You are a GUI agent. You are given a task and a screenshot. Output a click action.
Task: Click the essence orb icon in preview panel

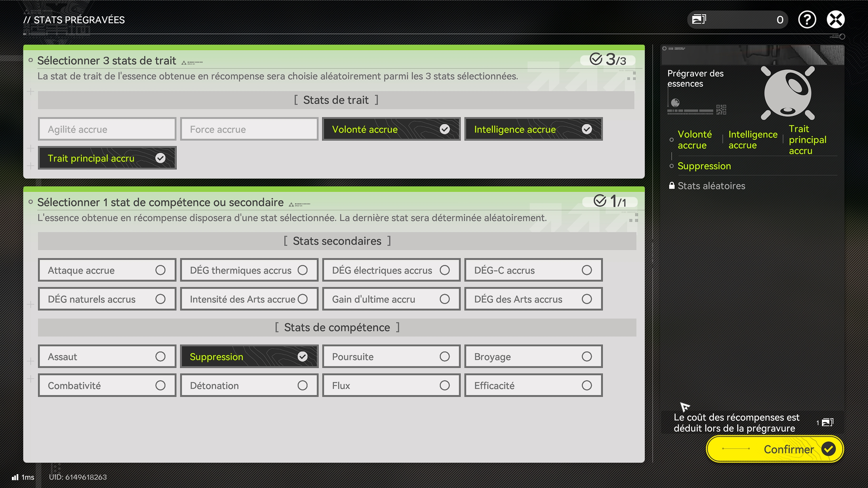[x=787, y=93]
